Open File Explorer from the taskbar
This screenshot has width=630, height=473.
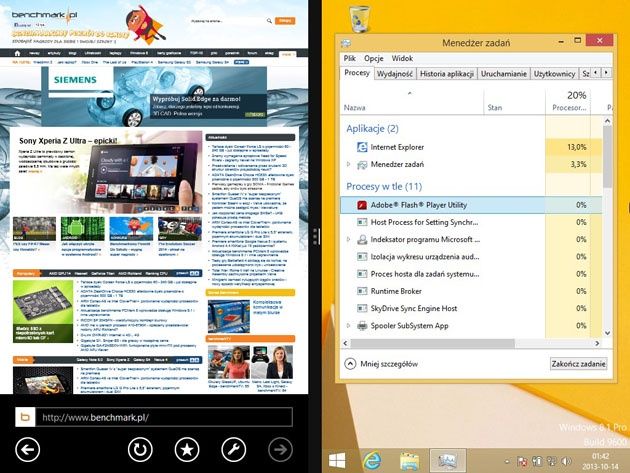tap(409, 461)
